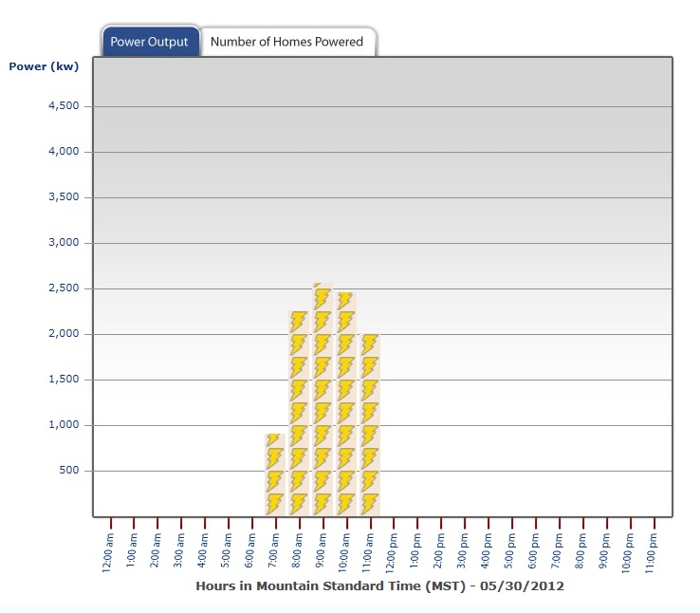The height and width of the screenshot is (613, 700).
Task: Click the 11:00 pm axis label
Action: (x=651, y=552)
